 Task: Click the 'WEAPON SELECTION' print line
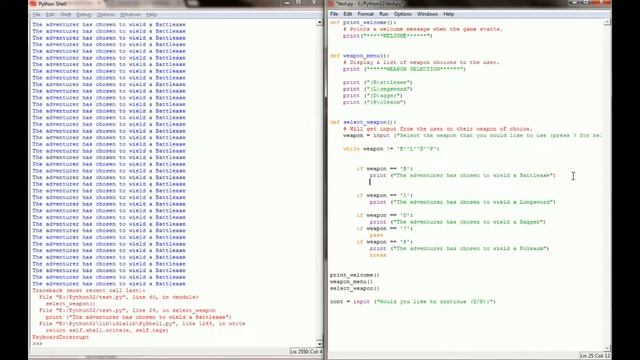point(404,69)
